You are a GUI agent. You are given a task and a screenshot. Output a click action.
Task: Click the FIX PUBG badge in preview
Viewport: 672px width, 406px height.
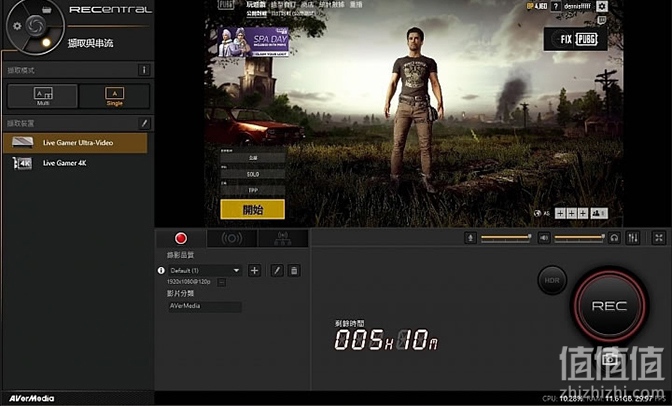click(576, 39)
